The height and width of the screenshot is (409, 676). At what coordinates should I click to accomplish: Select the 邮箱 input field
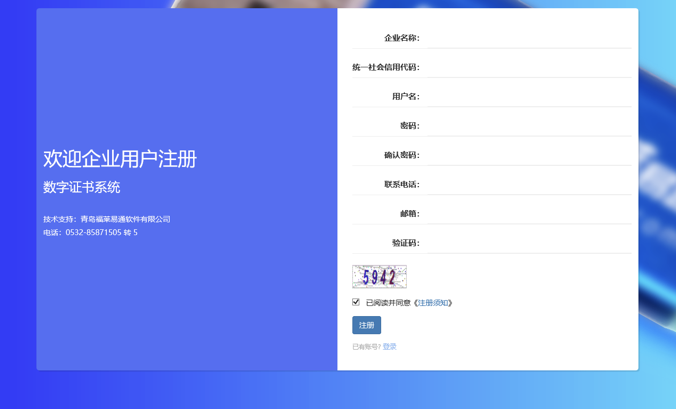(527, 213)
